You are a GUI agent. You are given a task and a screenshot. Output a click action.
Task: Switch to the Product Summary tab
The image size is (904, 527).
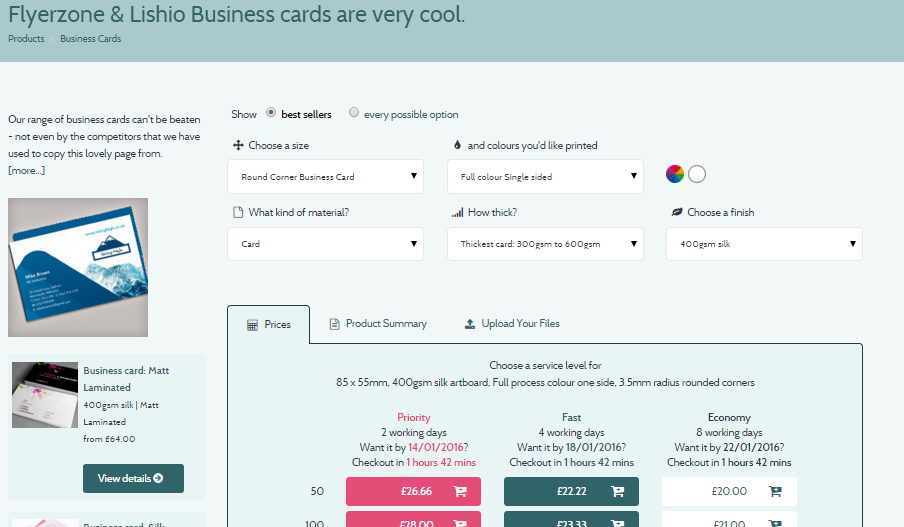tap(378, 324)
